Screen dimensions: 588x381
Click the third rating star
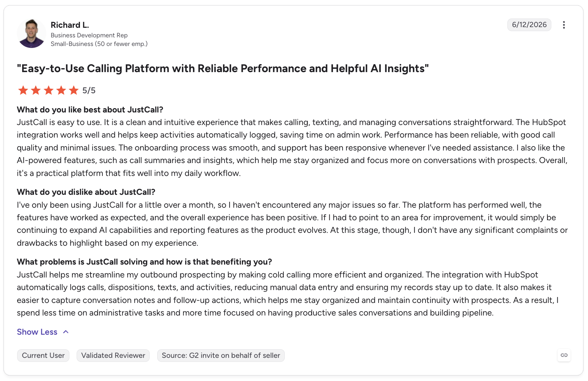[49, 90]
